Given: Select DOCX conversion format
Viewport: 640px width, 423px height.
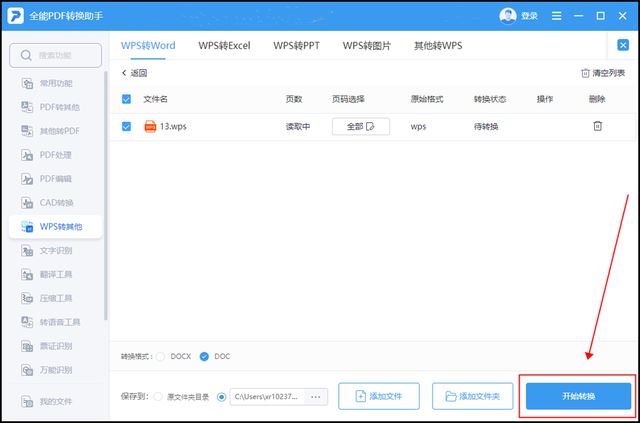Looking at the screenshot, I should (160, 356).
